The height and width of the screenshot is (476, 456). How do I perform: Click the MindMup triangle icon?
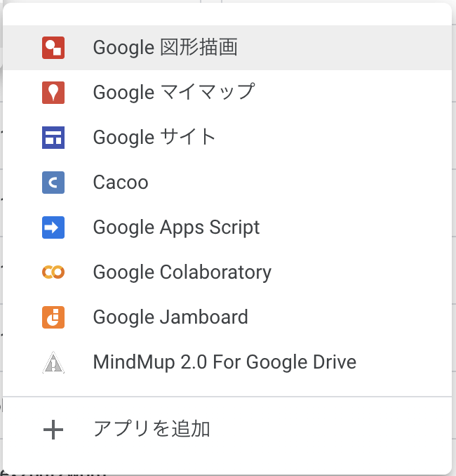pyautogui.click(x=53, y=362)
